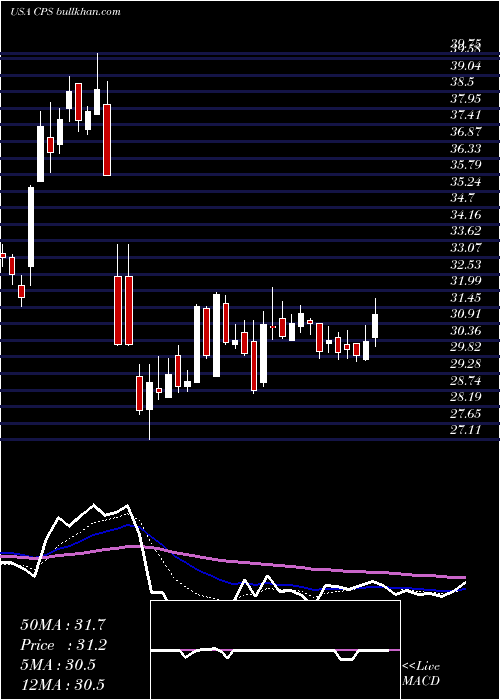The width and height of the screenshot is (500, 700).
Task: Click inside the boxed MACD inset chart
Action: pyautogui.click(x=275, y=650)
